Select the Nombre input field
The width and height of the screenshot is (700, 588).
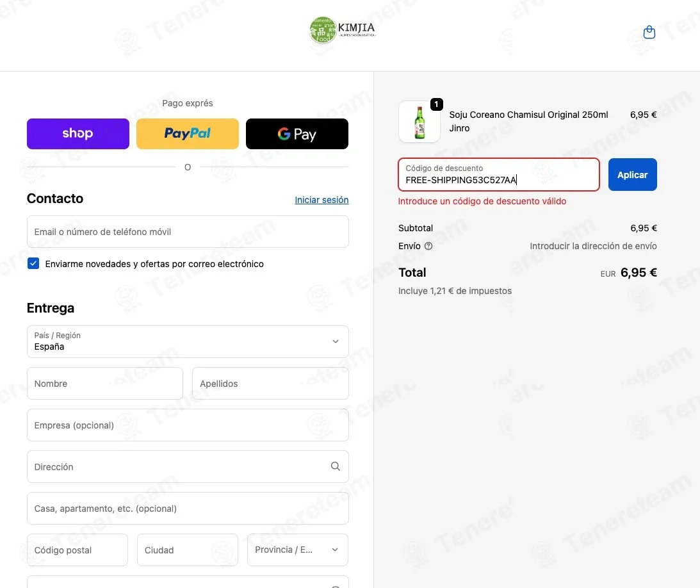(105, 384)
